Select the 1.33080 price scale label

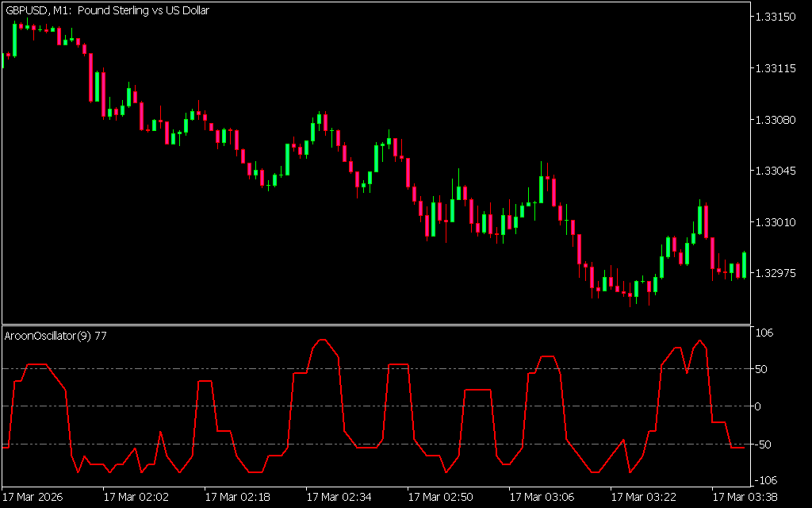click(777, 120)
